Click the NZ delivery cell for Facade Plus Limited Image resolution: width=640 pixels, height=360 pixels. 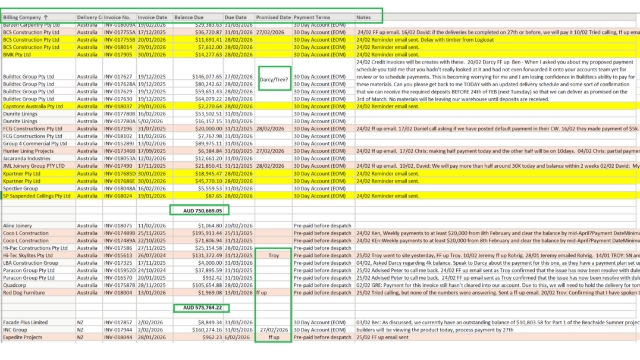click(89, 322)
